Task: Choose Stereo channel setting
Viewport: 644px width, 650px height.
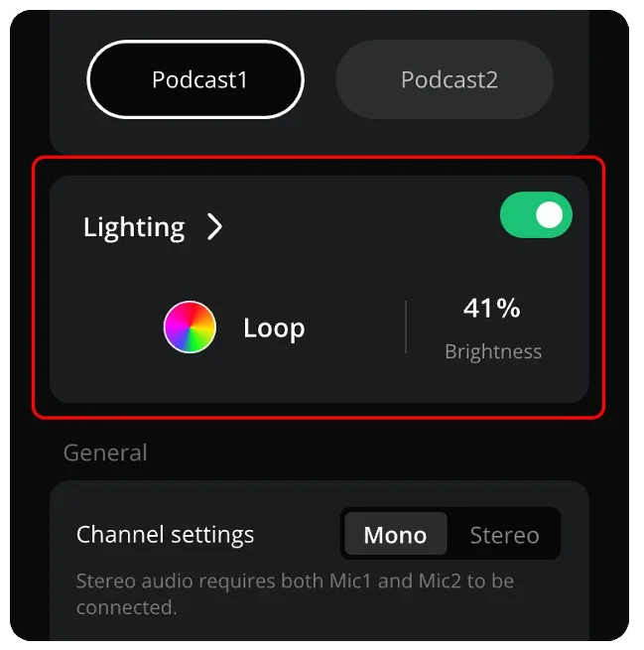Action: pyautogui.click(x=504, y=534)
